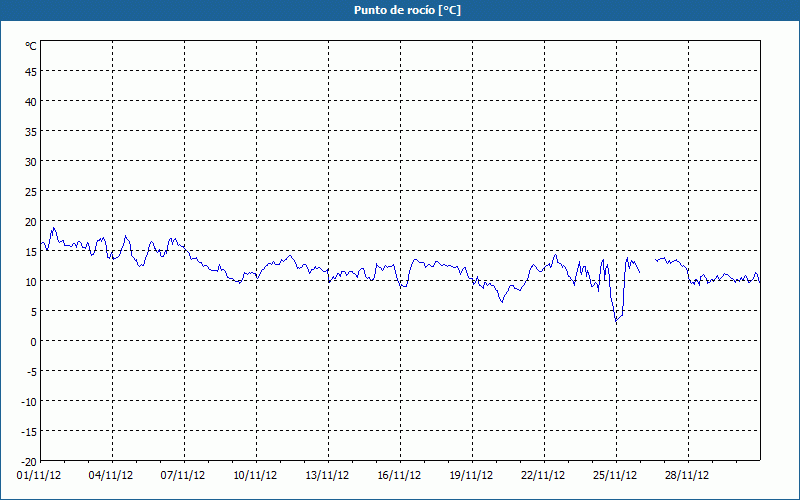
Task: Select the -15 value on the y-axis
Action: (x=29, y=432)
